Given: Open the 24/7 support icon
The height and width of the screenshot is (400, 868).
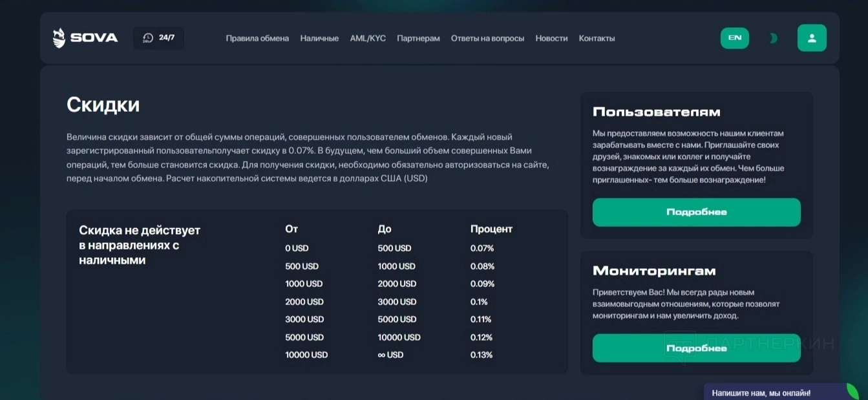Looking at the screenshot, I should pos(148,38).
